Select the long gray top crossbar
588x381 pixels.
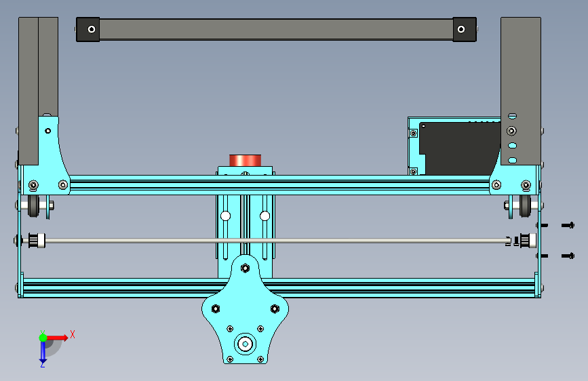coord(276,29)
